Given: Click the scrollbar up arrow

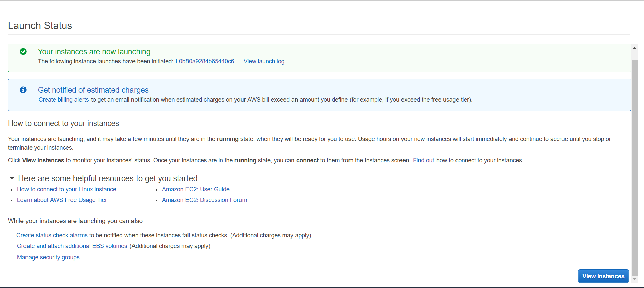Looking at the screenshot, I should tap(635, 48).
